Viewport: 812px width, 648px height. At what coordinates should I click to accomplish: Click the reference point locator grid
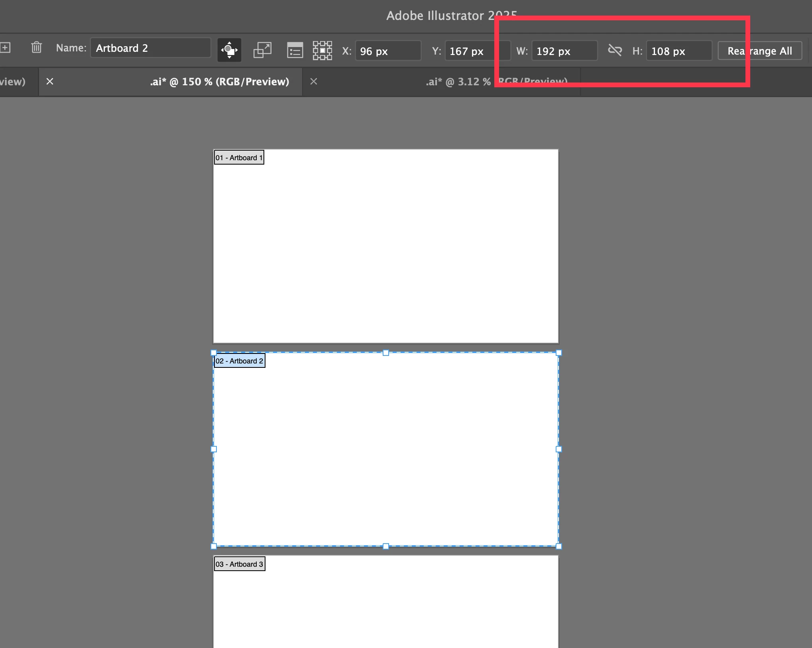pyautogui.click(x=322, y=51)
